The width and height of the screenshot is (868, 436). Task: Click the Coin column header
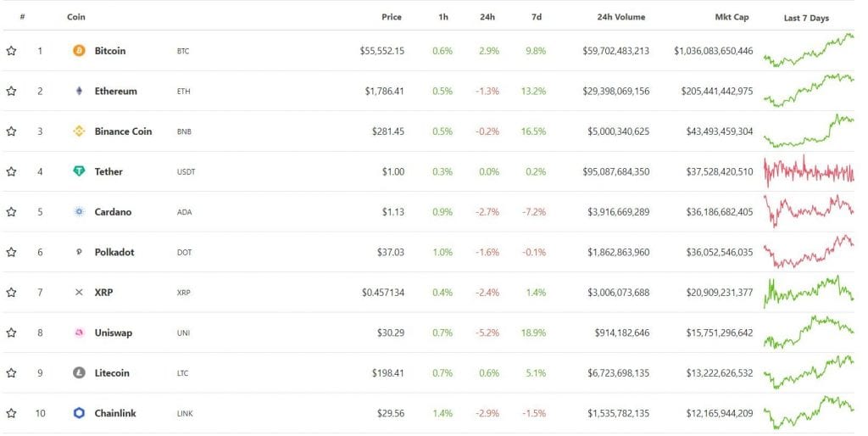76,17
